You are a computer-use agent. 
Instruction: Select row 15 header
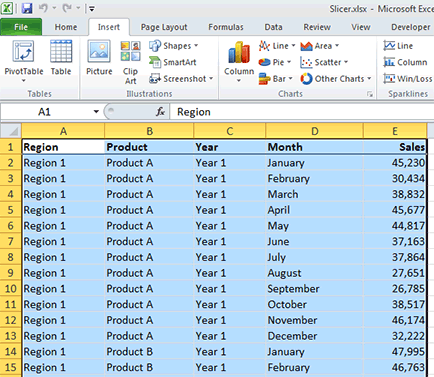11,367
